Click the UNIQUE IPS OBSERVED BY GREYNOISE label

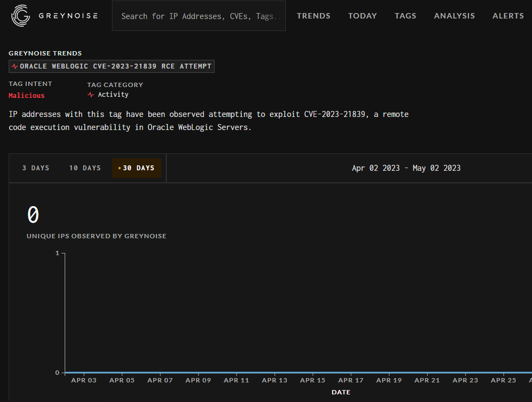pyautogui.click(x=96, y=236)
